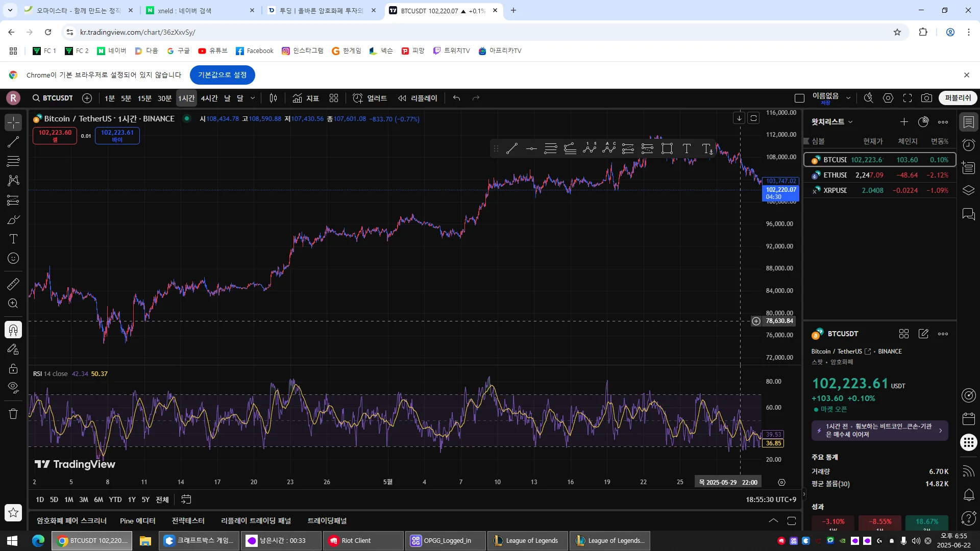980x551 pixels.
Task: Toggle magnet mode for drawings
Action: pos(13,330)
